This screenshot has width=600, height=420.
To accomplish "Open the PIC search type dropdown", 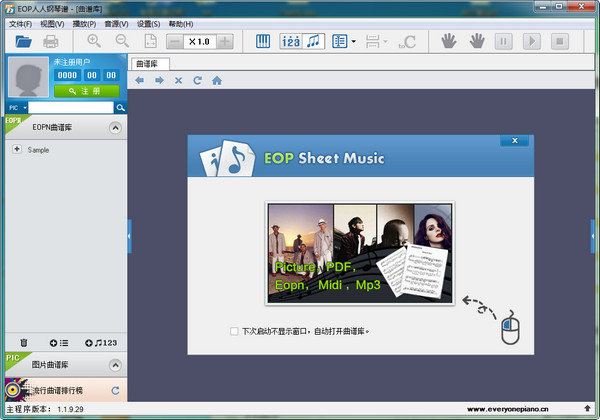I will click(x=16, y=107).
